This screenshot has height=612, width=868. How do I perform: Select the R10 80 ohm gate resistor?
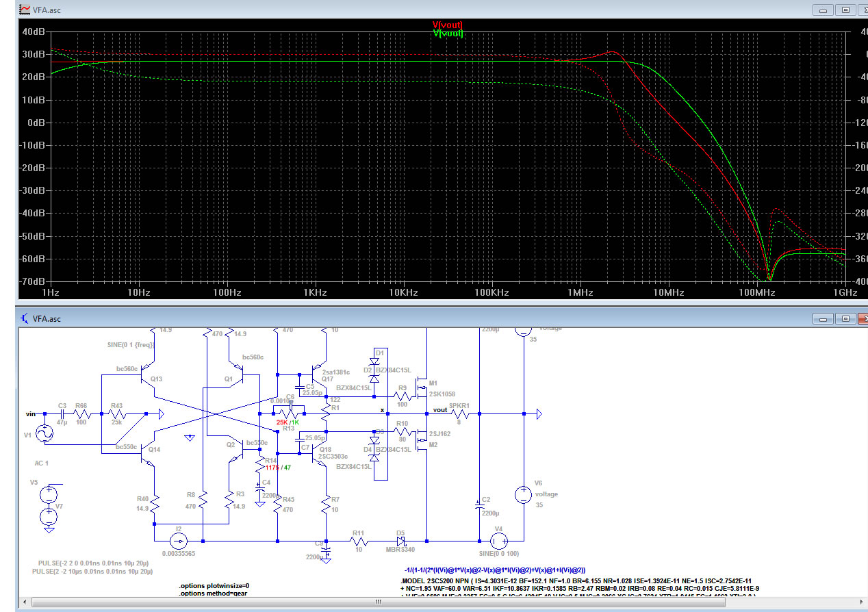(x=402, y=432)
